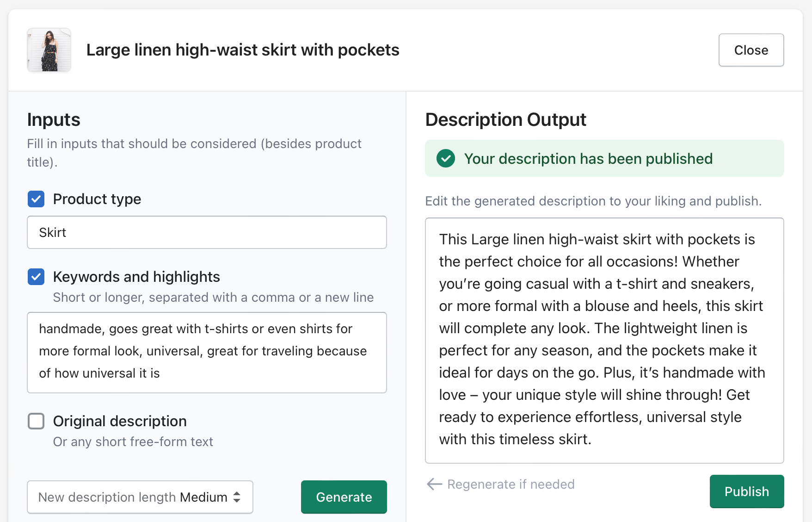Close the description generator panel
812x522 pixels.
pos(751,50)
